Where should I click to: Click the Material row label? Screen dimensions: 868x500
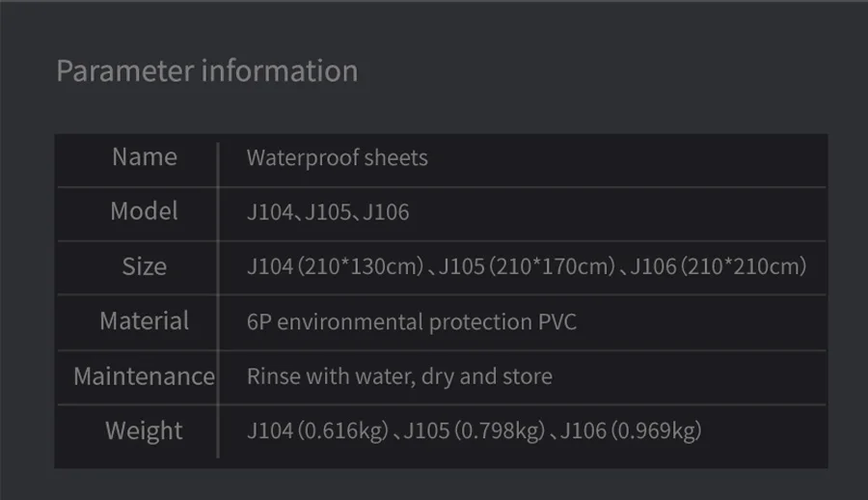[144, 320]
